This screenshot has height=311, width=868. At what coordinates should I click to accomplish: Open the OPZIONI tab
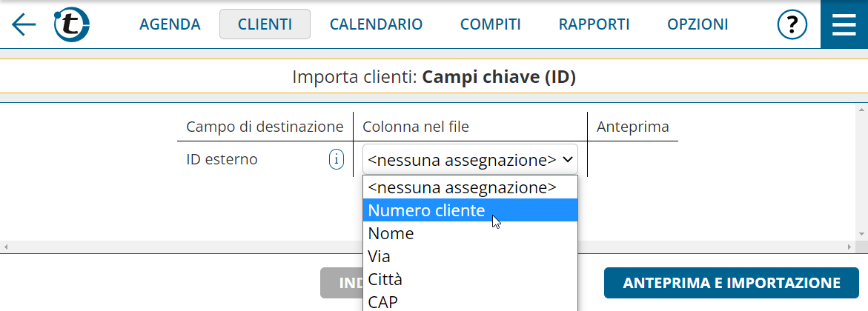[698, 24]
